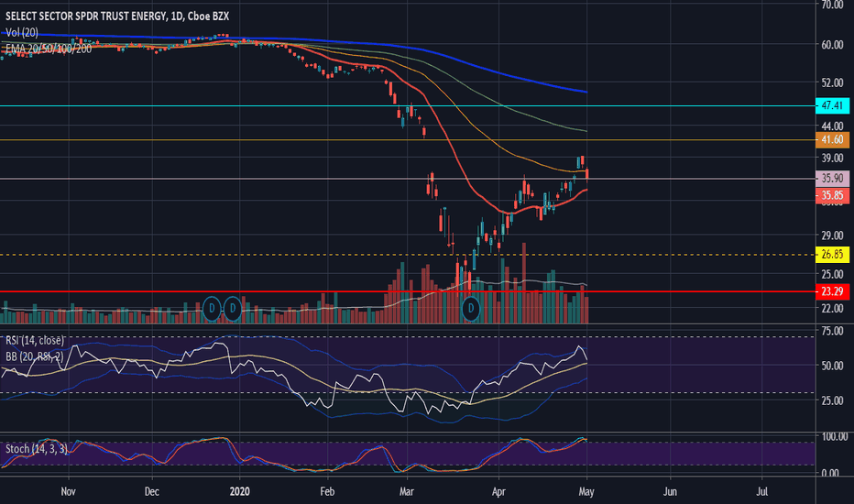Click the RSI (14, close) indicator label

click(x=34, y=341)
